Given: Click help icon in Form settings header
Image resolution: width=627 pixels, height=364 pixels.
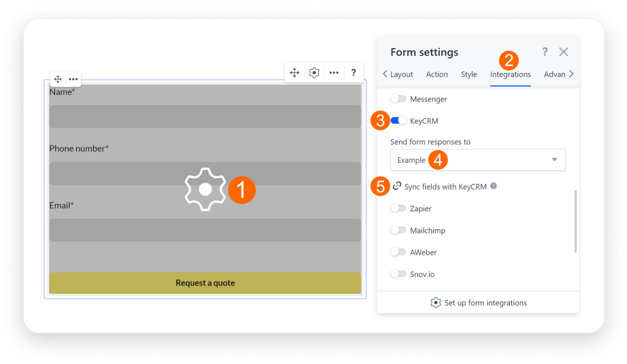Looking at the screenshot, I should 545,52.
